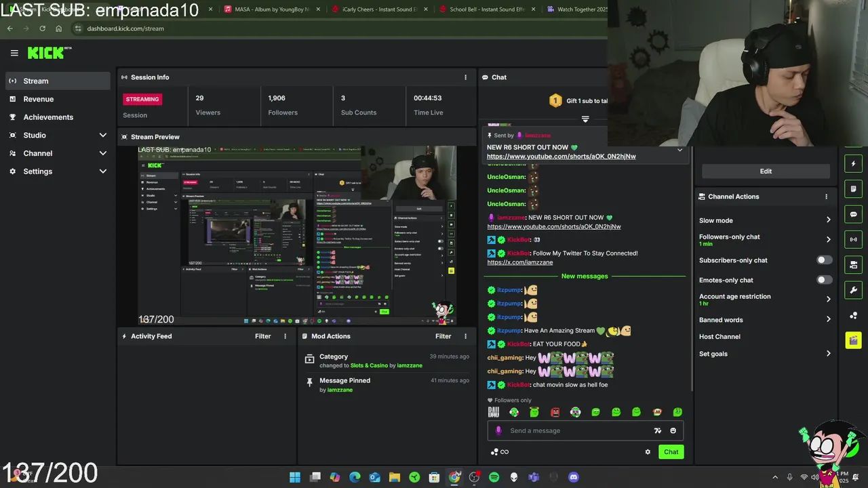The width and height of the screenshot is (868, 488).
Task: Open the x.com/iamzzane Twitter link
Action: pyautogui.click(x=520, y=262)
